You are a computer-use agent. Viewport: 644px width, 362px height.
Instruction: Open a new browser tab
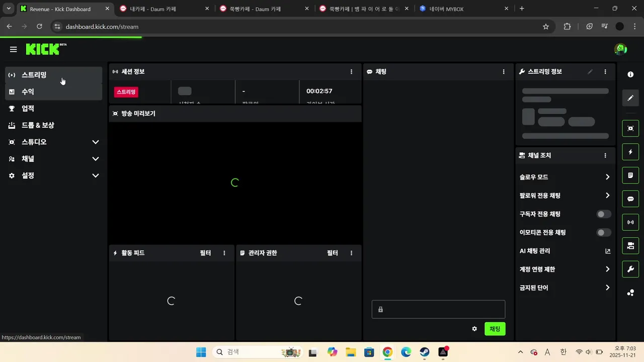[x=522, y=9]
